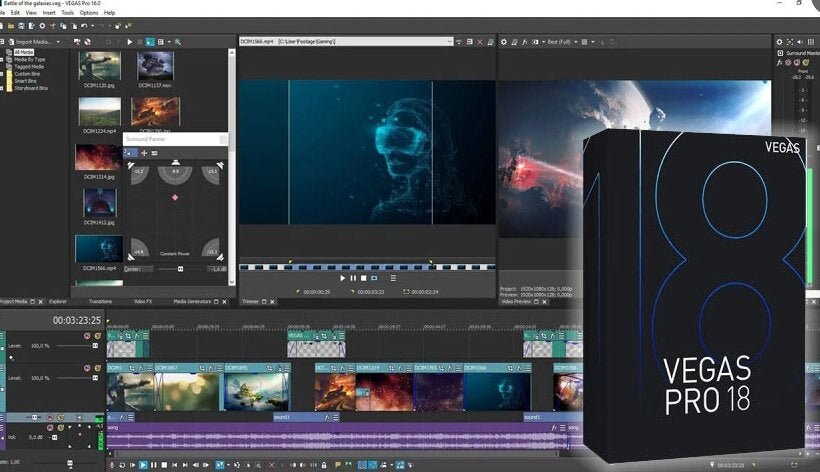
Task: Switch to the Media Generators tab
Action: [x=192, y=302]
